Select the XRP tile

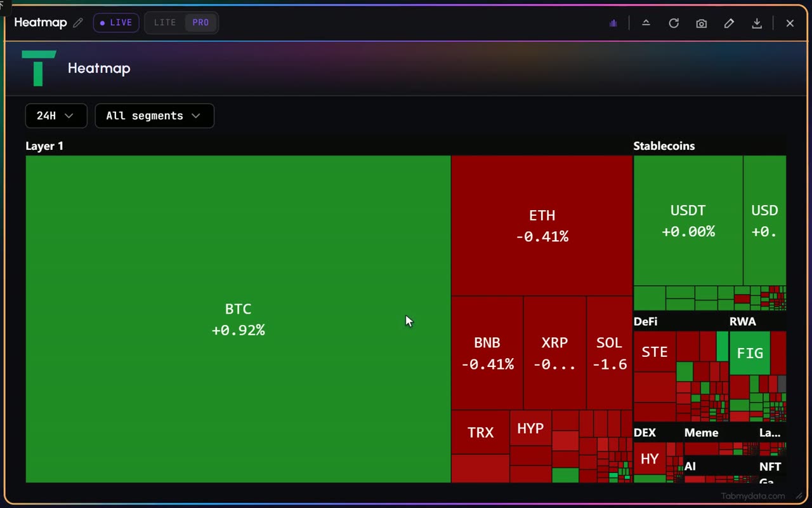coord(554,352)
